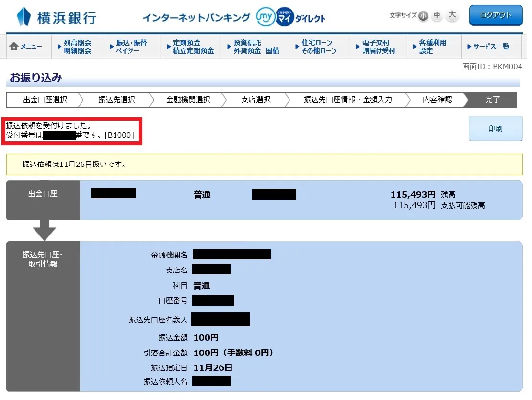Click the 出金口座選択 step
The image size is (532, 400).
coord(45,99)
